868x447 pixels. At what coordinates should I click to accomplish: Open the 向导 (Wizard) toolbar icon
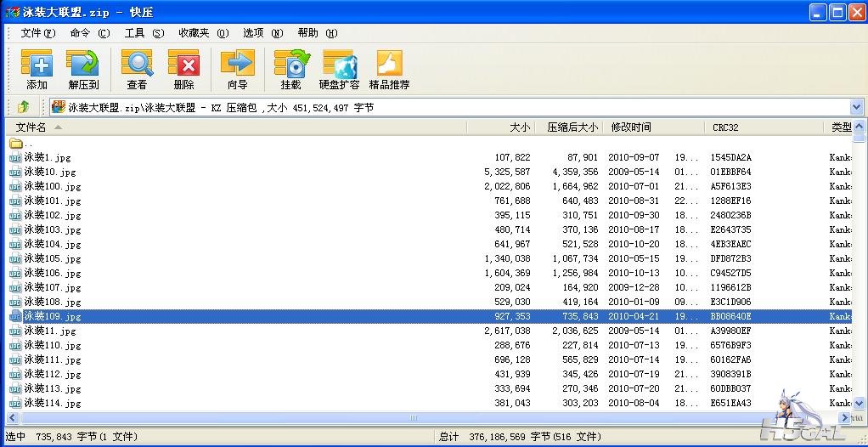point(237,65)
